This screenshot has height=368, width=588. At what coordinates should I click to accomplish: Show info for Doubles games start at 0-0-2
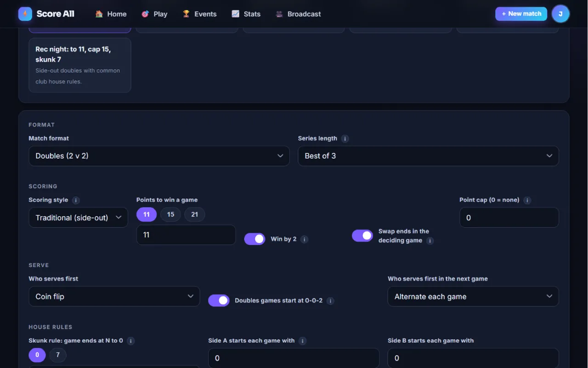[x=330, y=301]
